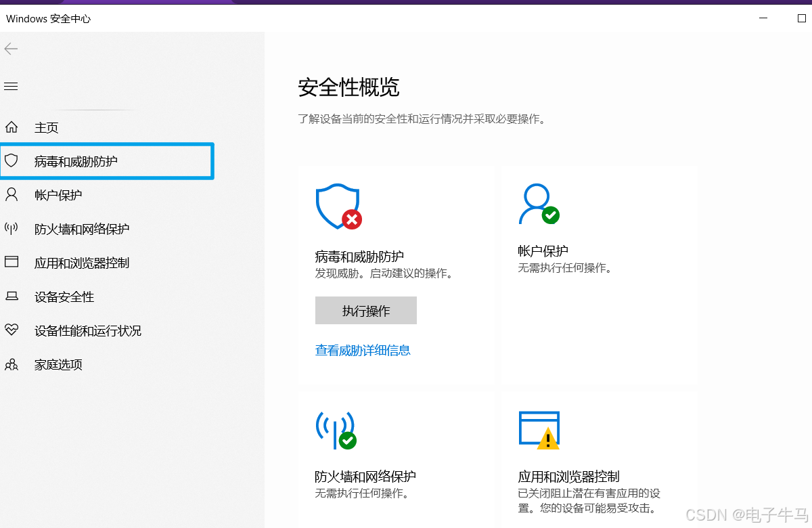Click the family icon beside 家庭选项
Image resolution: width=812 pixels, height=528 pixels.
[12, 365]
